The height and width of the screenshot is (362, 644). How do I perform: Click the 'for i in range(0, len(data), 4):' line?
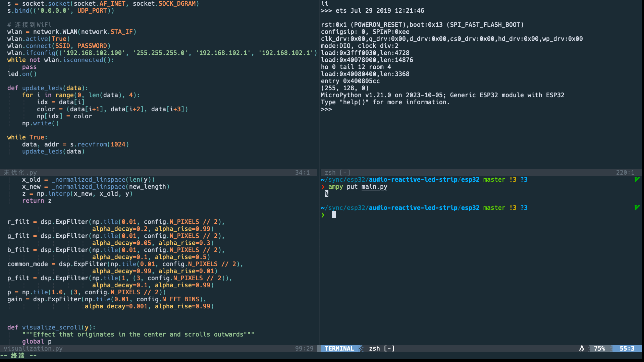(x=81, y=95)
